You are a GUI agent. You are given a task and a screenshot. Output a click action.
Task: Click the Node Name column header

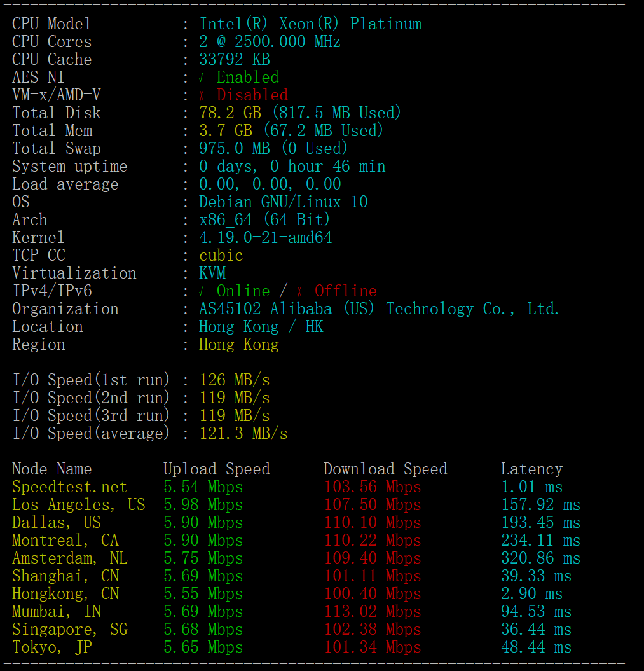click(x=51, y=469)
